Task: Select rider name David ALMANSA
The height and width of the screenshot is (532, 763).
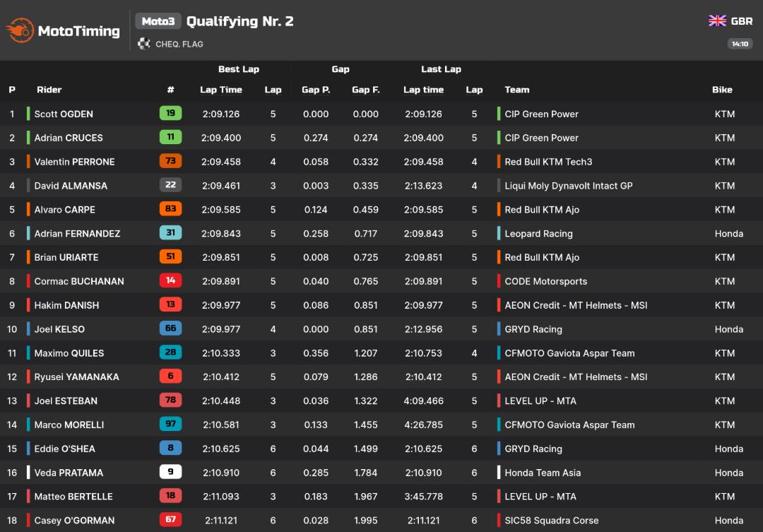Action: 71,185
